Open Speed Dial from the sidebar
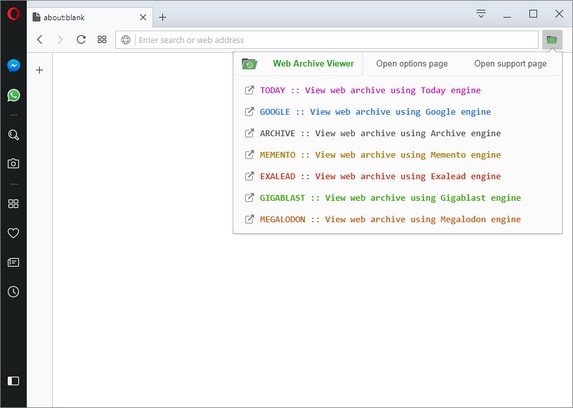The height and width of the screenshot is (408, 573). (14, 204)
